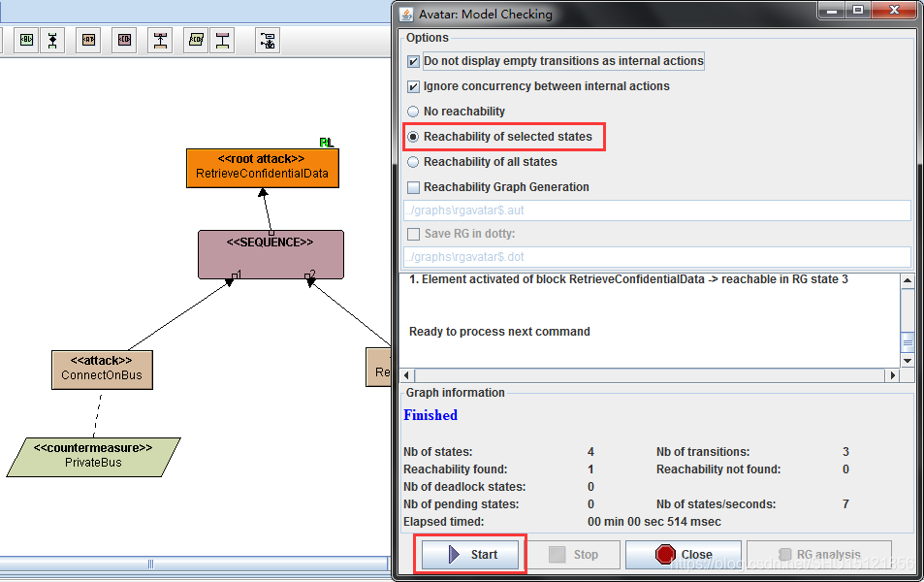Toggle 'Do not display empty transitions' checkbox

[x=413, y=61]
